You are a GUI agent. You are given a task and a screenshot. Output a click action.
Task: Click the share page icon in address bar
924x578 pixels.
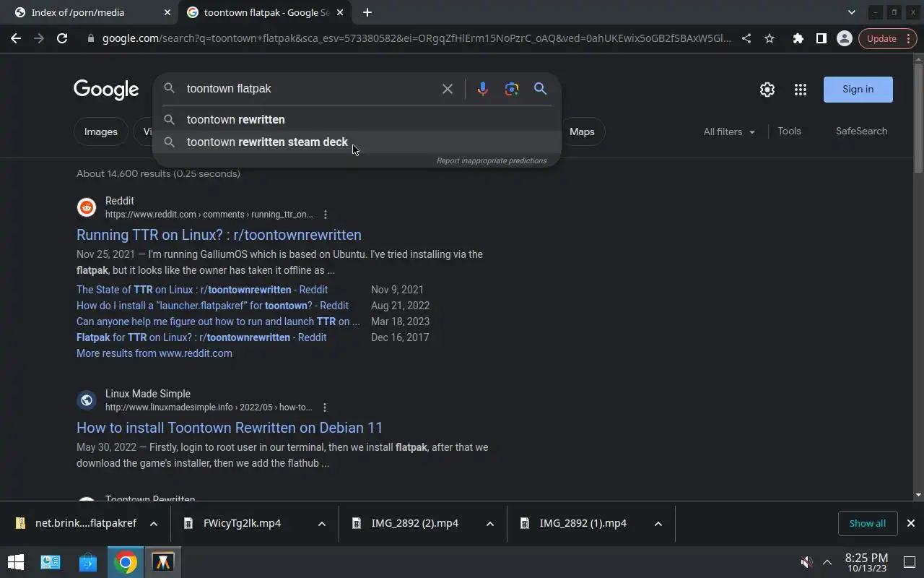click(x=746, y=38)
